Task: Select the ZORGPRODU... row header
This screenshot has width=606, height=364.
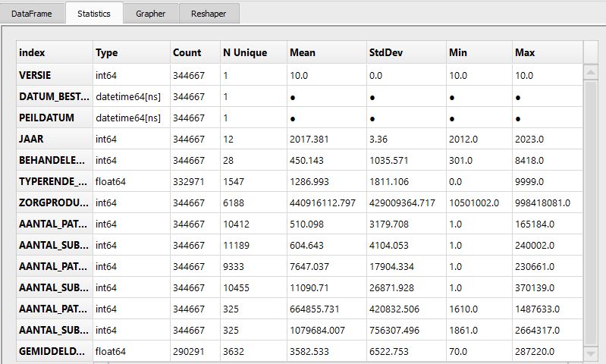Action: click(55, 202)
